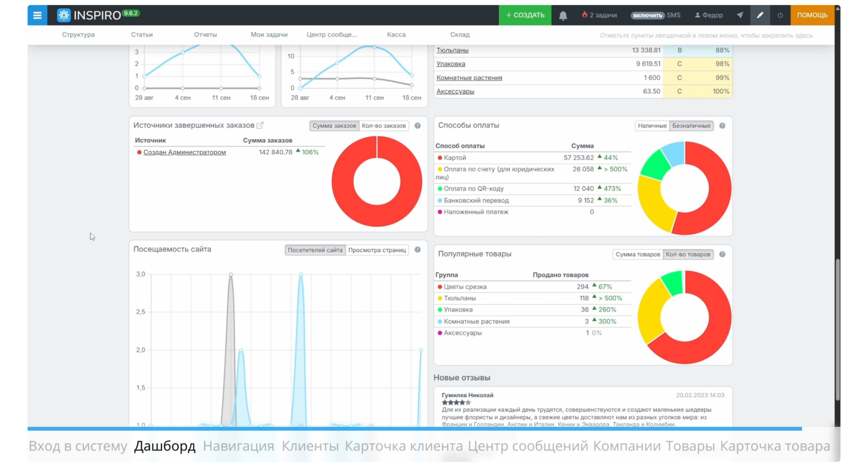Click the blue Банковский перевод legend dot
Screen dimensions: 868x467
pos(440,200)
